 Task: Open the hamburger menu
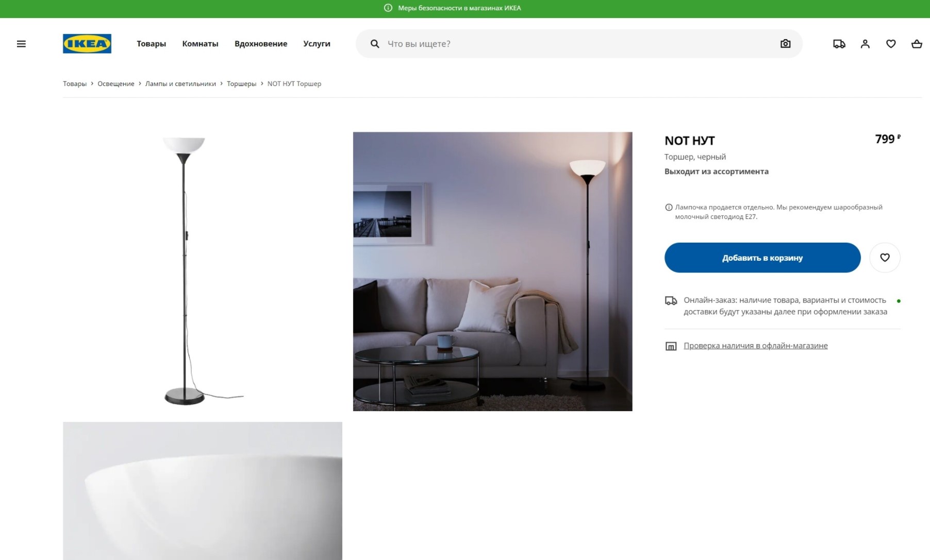pyautogui.click(x=21, y=44)
